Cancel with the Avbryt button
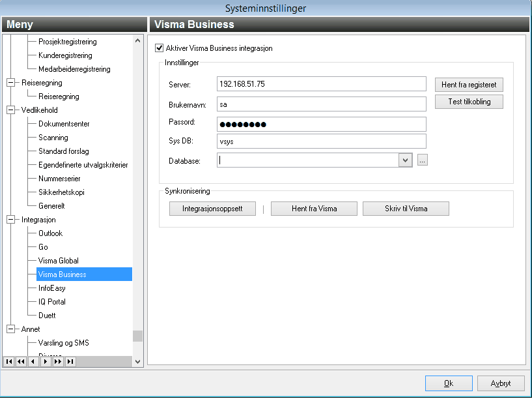This screenshot has height=399, width=532. [x=501, y=383]
